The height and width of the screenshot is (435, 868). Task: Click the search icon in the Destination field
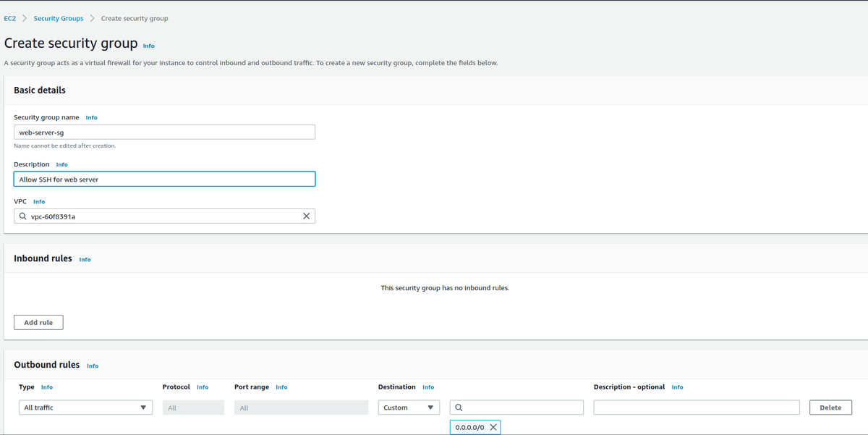[x=458, y=407]
